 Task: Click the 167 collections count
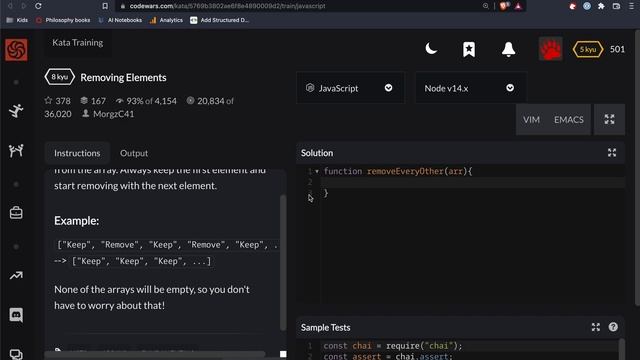[93, 101]
